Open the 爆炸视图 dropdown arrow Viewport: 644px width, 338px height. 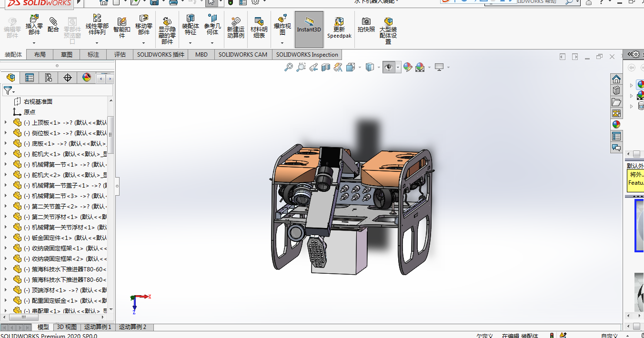point(282,43)
